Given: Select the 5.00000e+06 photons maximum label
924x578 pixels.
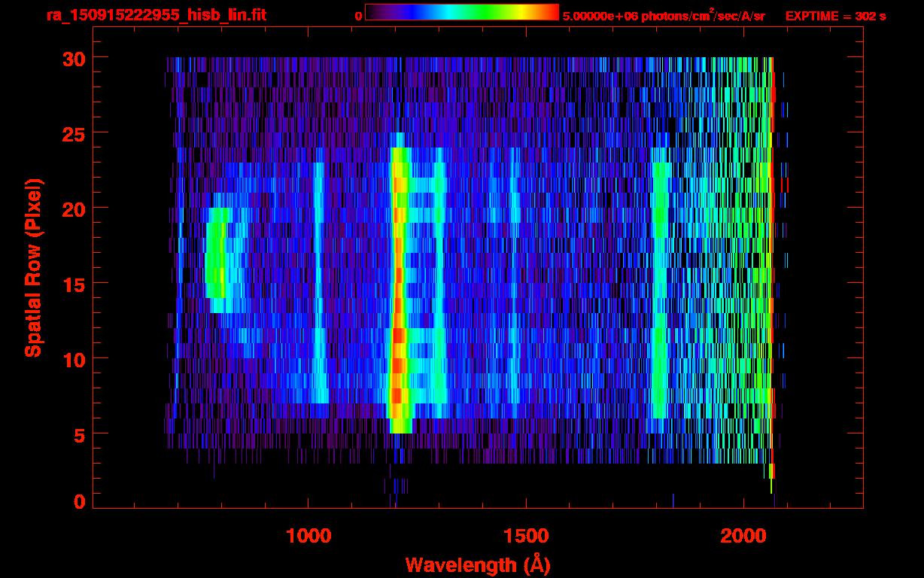Looking at the screenshot, I should tap(663, 16).
